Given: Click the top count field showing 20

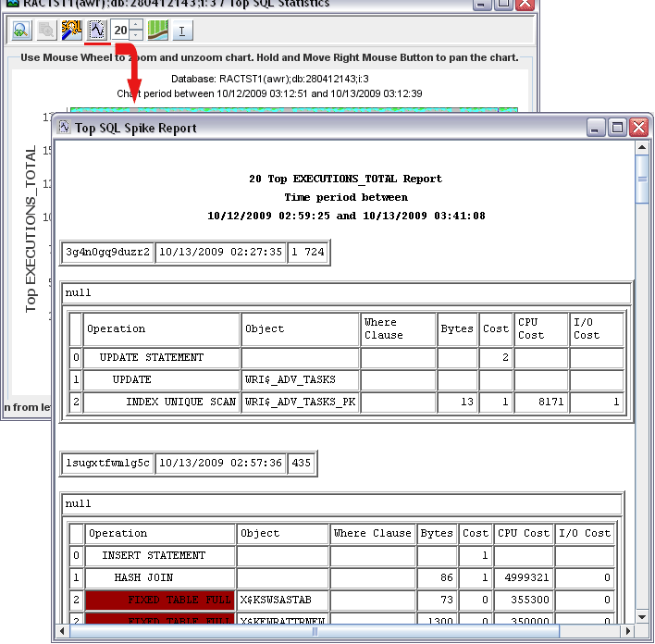Looking at the screenshot, I should point(120,31).
